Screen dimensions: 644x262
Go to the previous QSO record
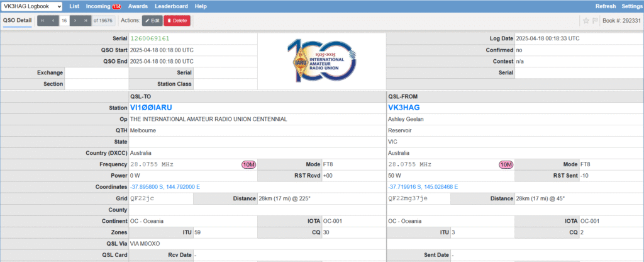(53, 21)
